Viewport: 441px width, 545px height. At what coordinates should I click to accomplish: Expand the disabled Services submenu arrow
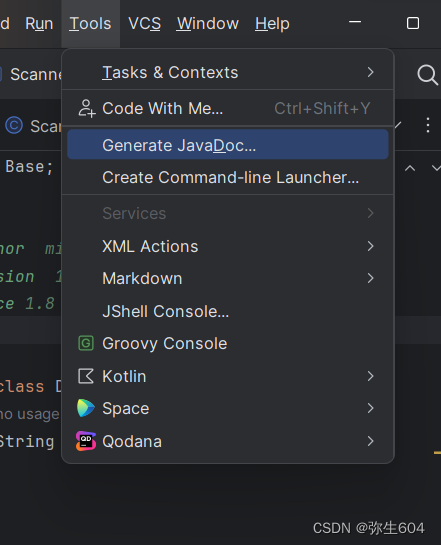coord(370,213)
